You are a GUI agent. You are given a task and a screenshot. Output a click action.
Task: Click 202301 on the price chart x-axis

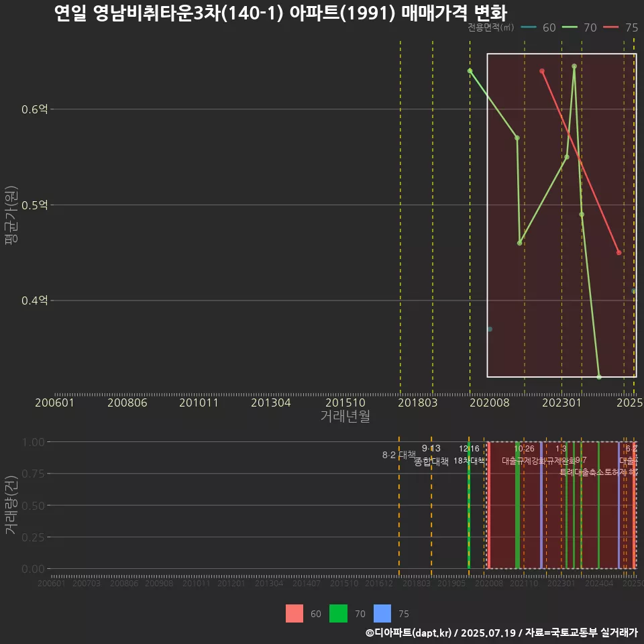(x=562, y=402)
